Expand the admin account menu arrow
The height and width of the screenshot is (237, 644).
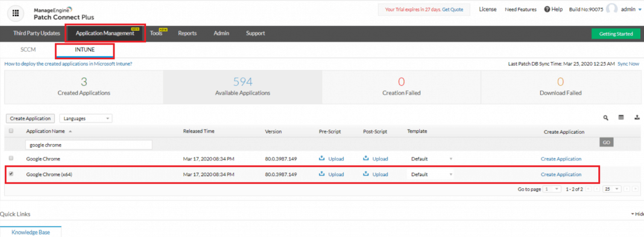tap(639, 10)
